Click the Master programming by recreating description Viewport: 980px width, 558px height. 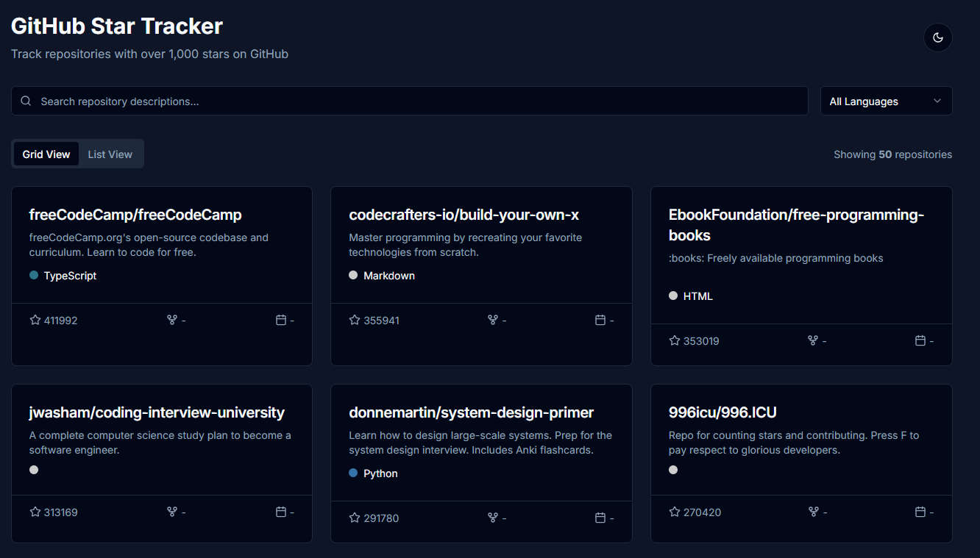coord(465,245)
